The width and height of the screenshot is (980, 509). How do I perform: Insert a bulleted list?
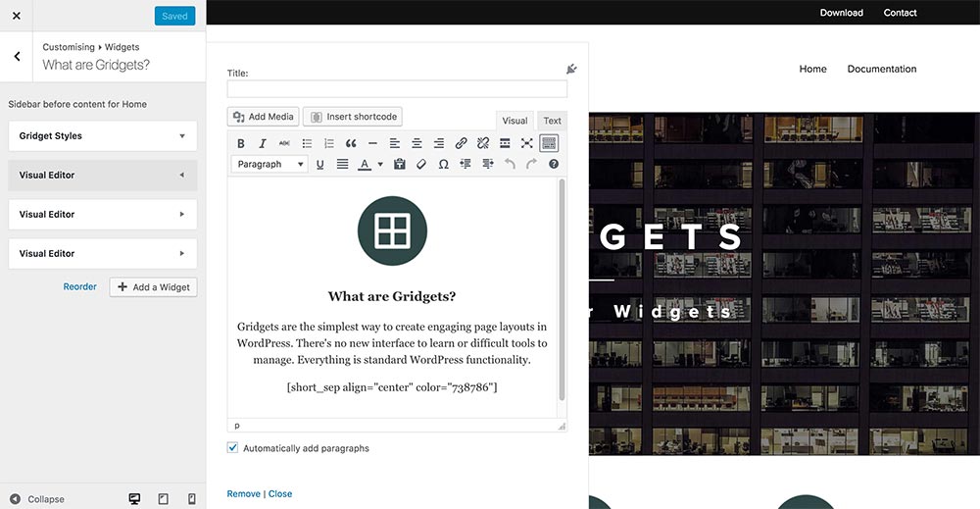pos(307,143)
